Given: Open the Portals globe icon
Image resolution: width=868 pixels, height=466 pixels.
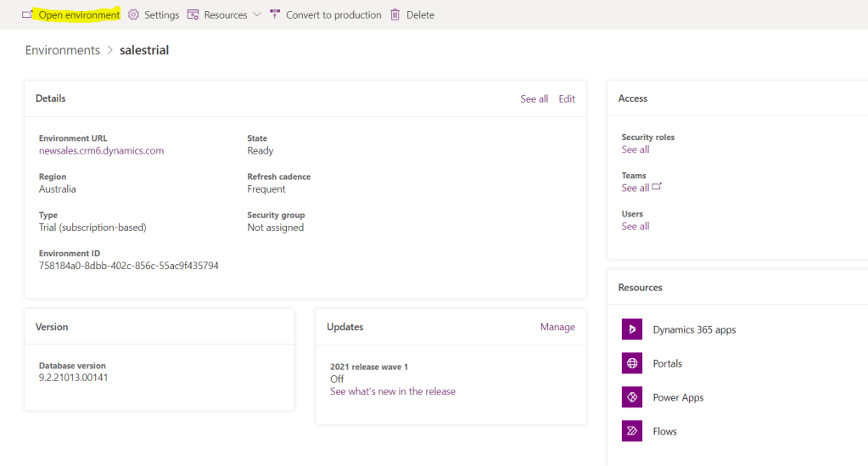Looking at the screenshot, I should (632, 363).
